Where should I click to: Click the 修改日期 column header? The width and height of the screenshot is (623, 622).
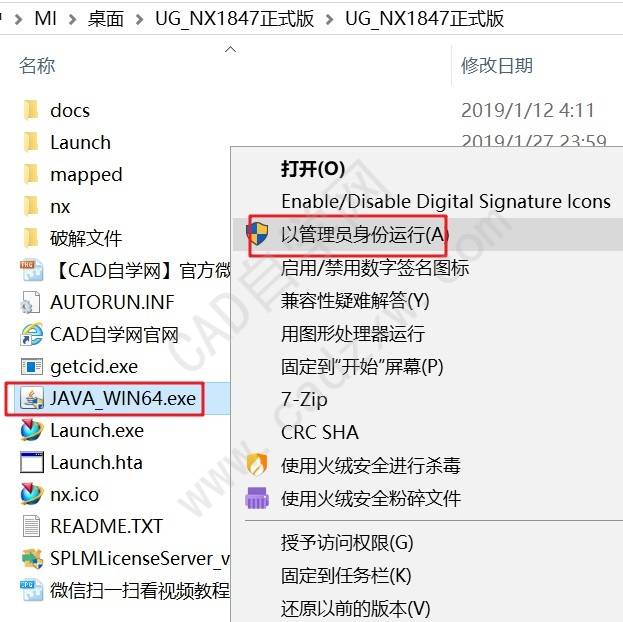[x=497, y=66]
